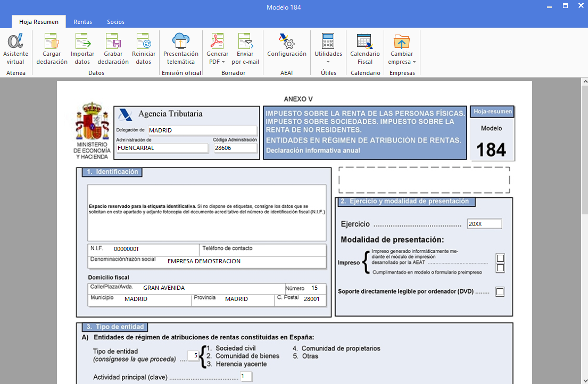Open the Calendario Fiscal icon
The width and height of the screenshot is (588, 384).
click(365, 41)
